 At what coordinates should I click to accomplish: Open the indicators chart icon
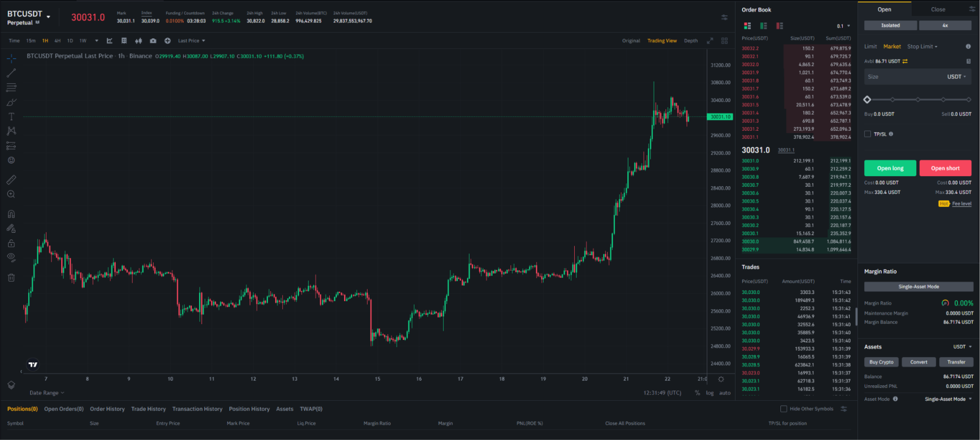[x=109, y=41]
